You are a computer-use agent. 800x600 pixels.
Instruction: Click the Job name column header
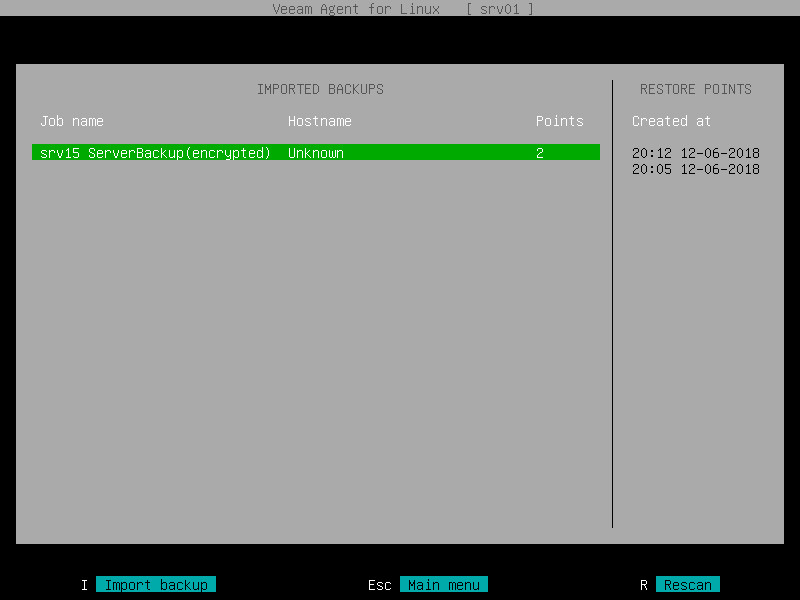pos(71,121)
